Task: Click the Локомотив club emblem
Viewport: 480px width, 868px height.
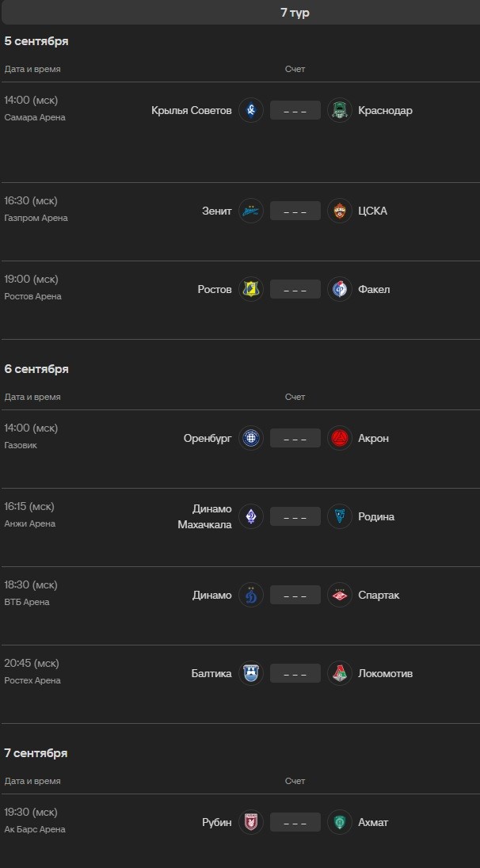Action: [339, 674]
